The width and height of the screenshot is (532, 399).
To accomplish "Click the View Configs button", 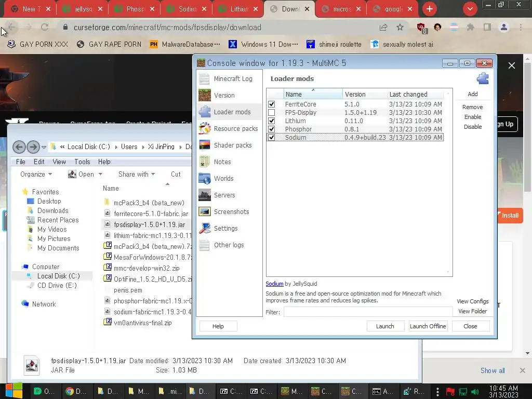I will point(472,301).
